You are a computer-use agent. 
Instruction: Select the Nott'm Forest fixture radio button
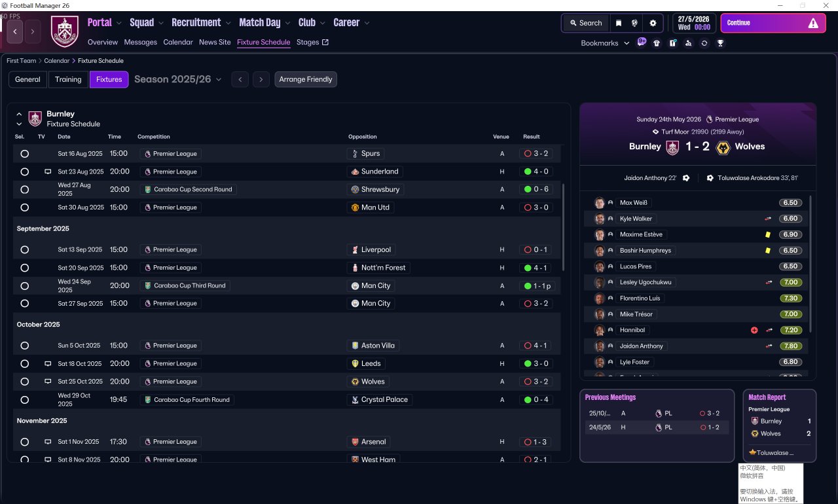click(x=24, y=268)
